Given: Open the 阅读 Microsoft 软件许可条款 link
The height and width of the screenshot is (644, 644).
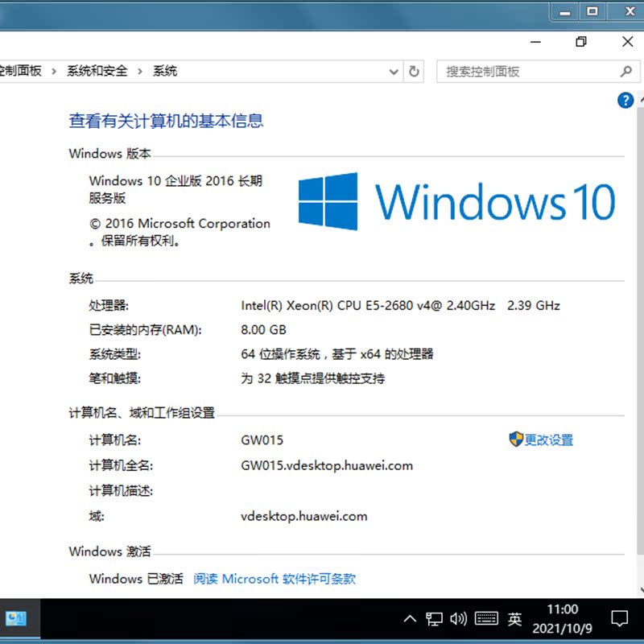Looking at the screenshot, I should click(275, 579).
